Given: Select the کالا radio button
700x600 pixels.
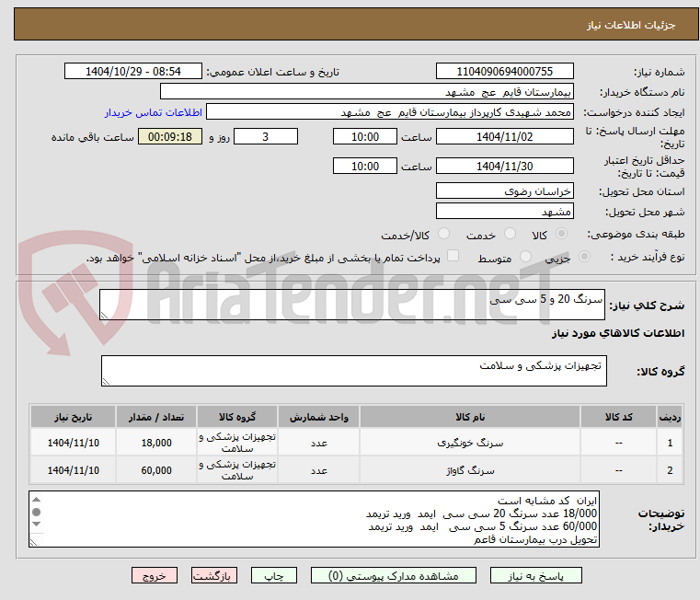Looking at the screenshot, I should [562, 234].
